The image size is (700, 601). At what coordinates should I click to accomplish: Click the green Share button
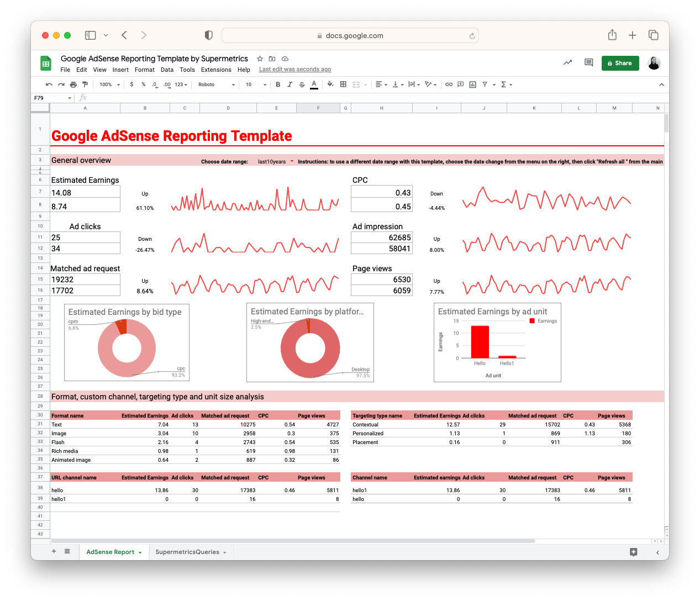[x=620, y=63]
